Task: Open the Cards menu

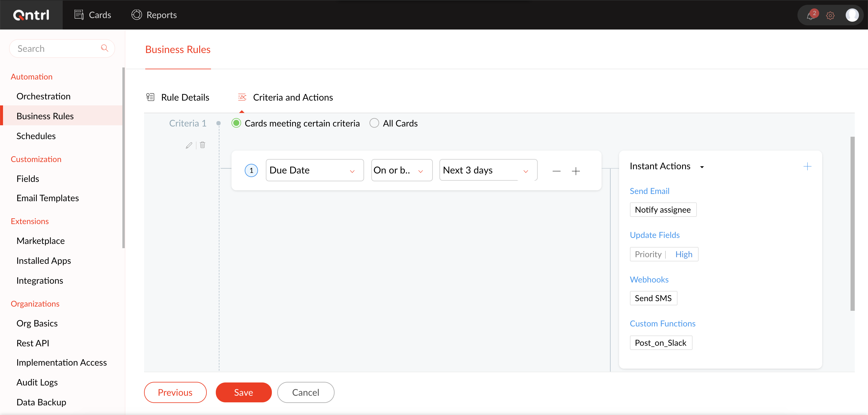Action: [92, 15]
